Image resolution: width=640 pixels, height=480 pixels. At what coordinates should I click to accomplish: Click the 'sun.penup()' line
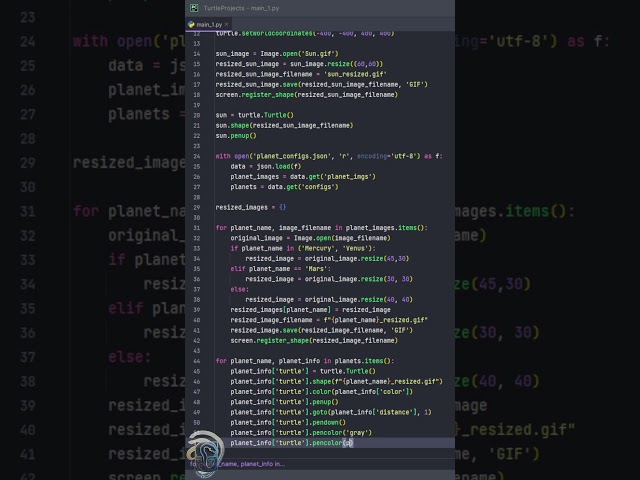[236, 136]
